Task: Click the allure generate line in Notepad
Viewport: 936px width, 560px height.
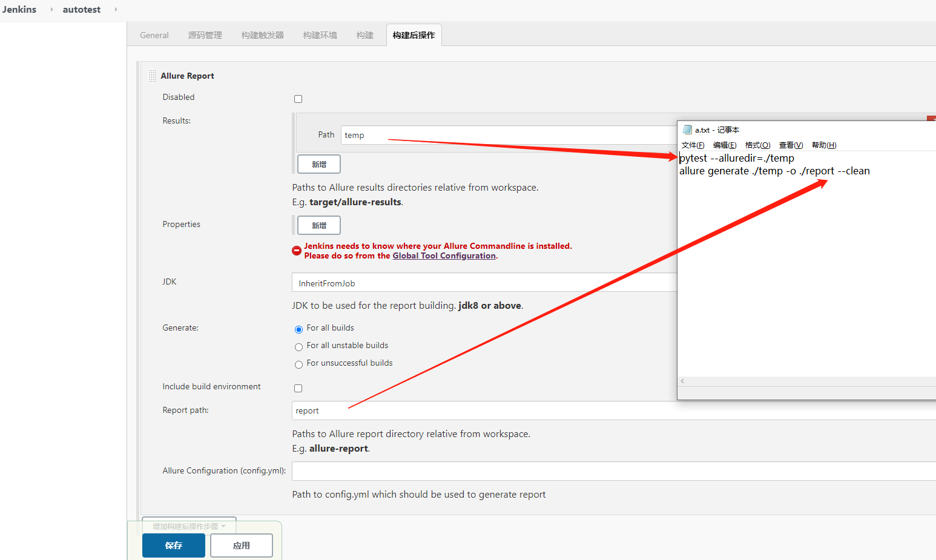Action: pyautogui.click(x=774, y=171)
